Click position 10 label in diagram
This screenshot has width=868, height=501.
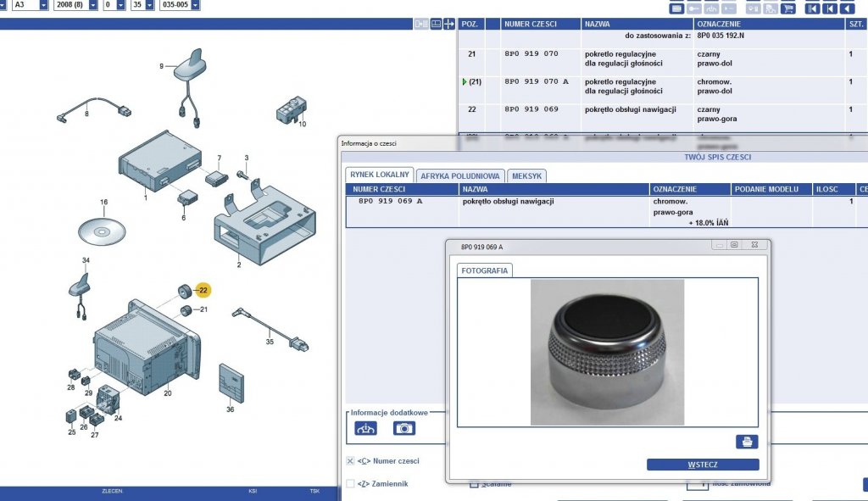(x=303, y=124)
